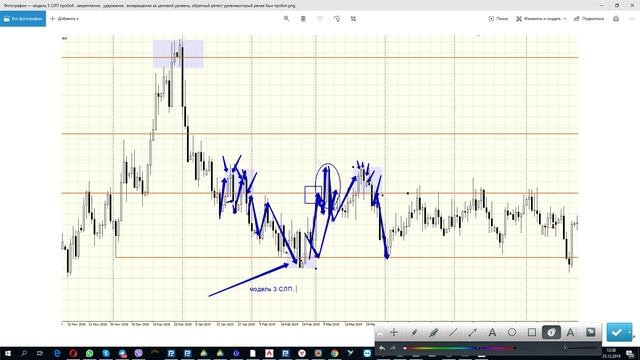Delete the photo with the trash icon
The height and width of the screenshot is (360, 640).
click(x=303, y=19)
